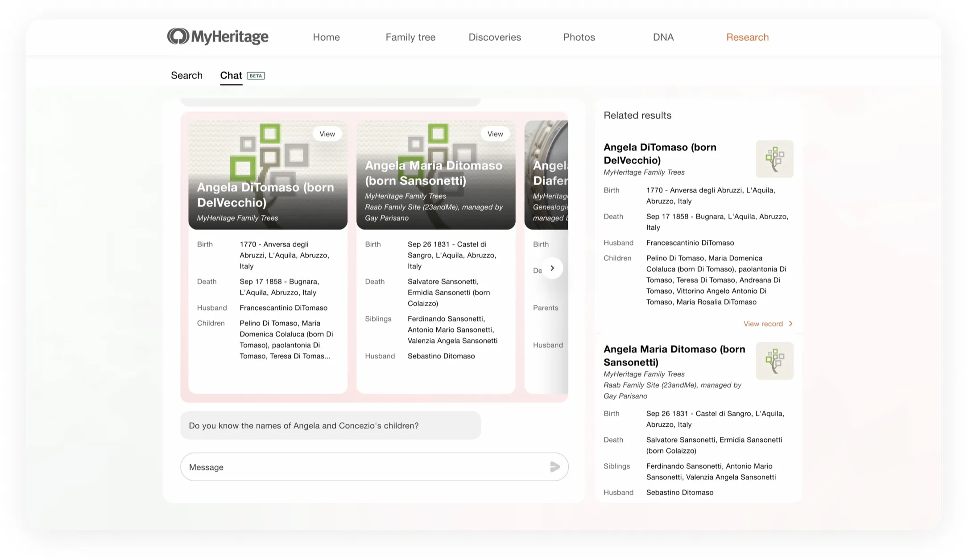This screenshot has height=560, width=968.
Task: Switch to the Search tab
Action: 186,75
